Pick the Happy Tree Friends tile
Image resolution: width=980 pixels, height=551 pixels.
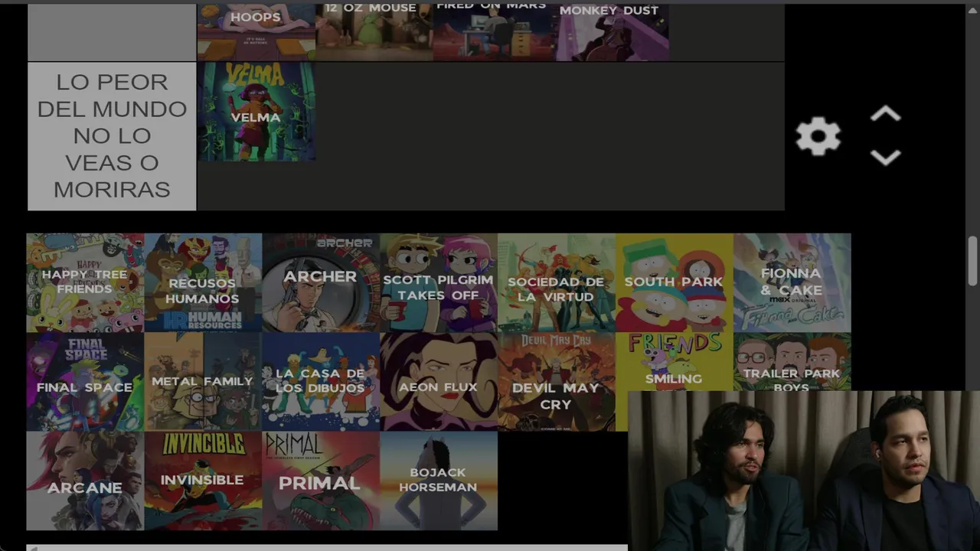85,282
